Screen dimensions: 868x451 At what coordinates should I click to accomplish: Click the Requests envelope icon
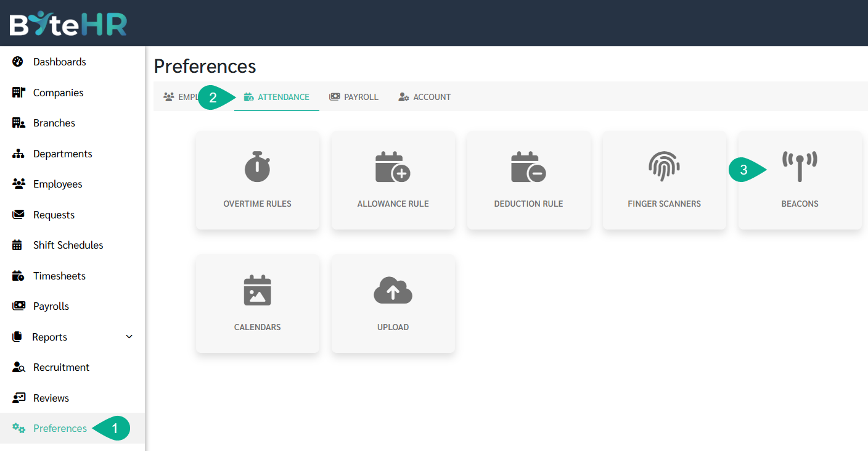click(x=18, y=215)
